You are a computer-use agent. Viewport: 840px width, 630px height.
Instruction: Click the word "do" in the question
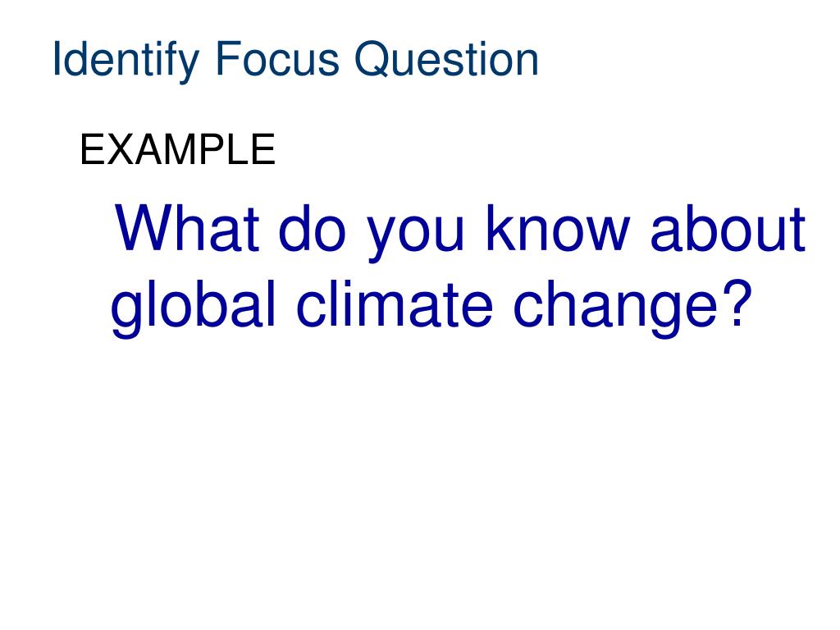(x=313, y=228)
